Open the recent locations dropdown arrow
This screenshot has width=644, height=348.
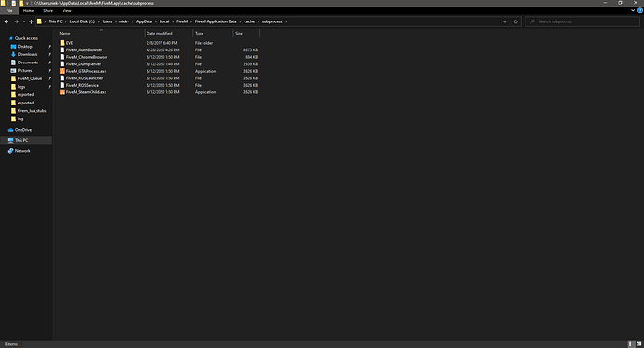pyautogui.click(x=24, y=21)
